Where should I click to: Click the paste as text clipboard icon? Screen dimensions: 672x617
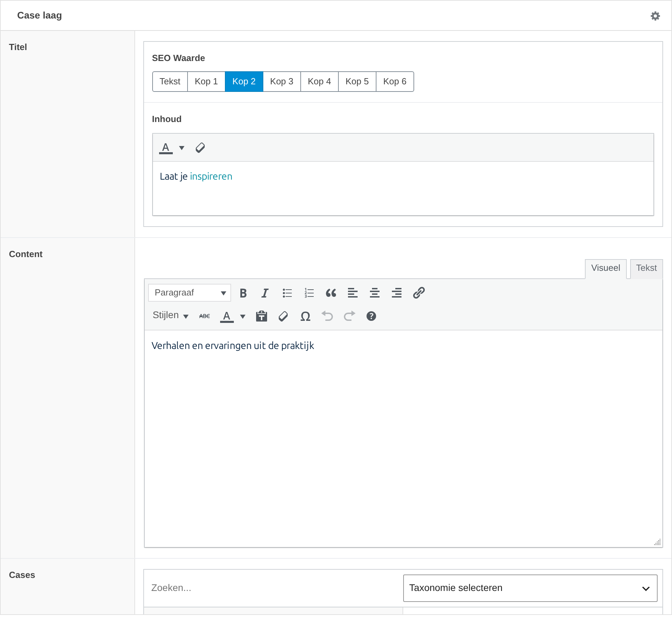pyautogui.click(x=262, y=316)
